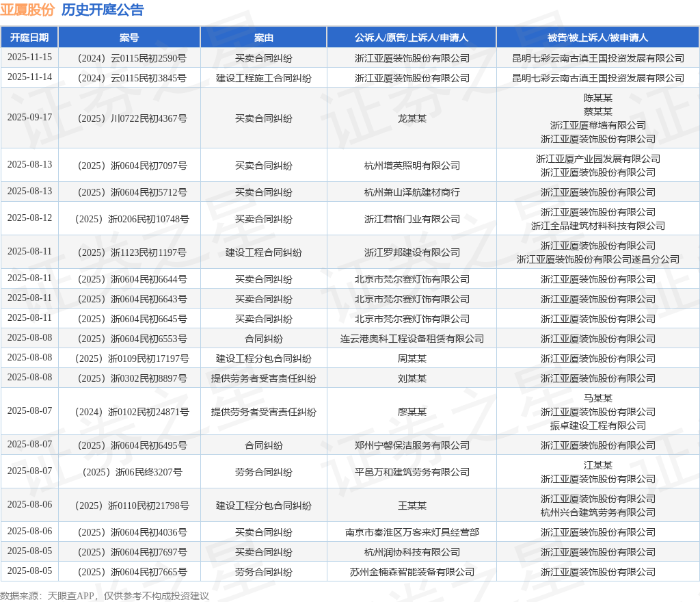Click case number (2025)浙0109民初17197号
Image resolution: width=700 pixels, height=602 pixels.
129,358
